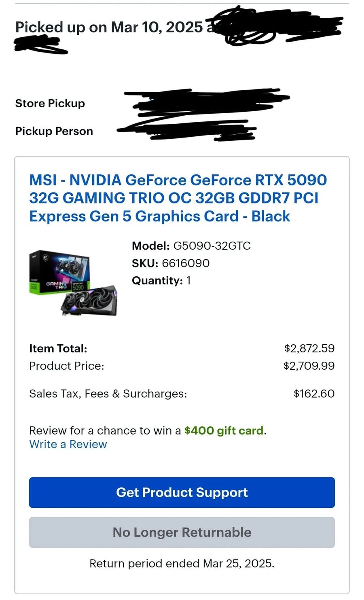Open the MSI GeForce RTX 5090 product title link
The width and height of the screenshot is (364, 600).
pos(178,198)
